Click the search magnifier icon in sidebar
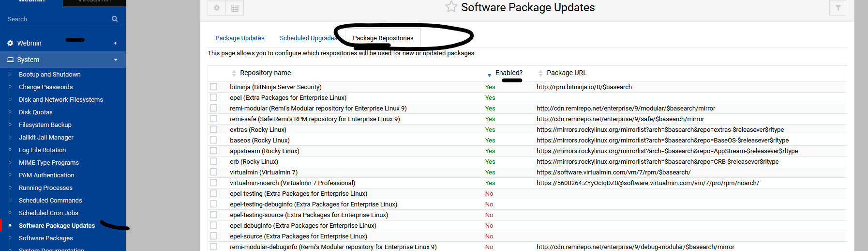 point(115,19)
